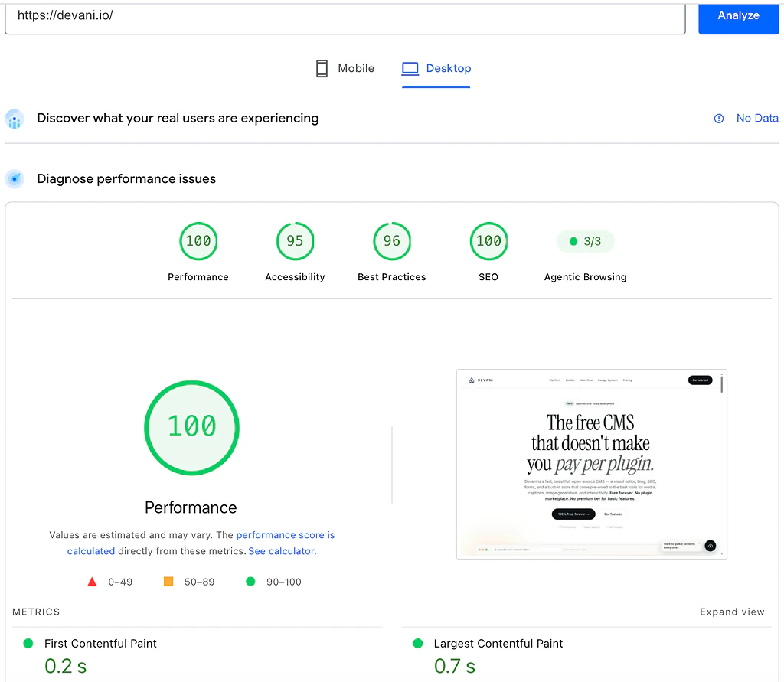Click the First Contentful Paint green dot
The height and width of the screenshot is (682, 784).
coord(28,644)
